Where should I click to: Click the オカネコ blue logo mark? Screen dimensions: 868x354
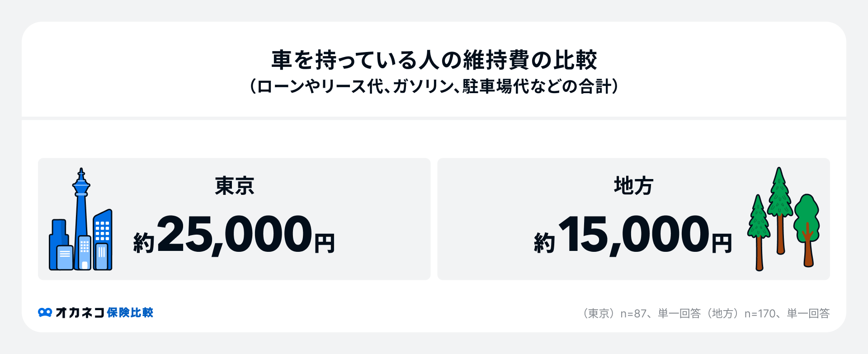click(x=45, y=312)
